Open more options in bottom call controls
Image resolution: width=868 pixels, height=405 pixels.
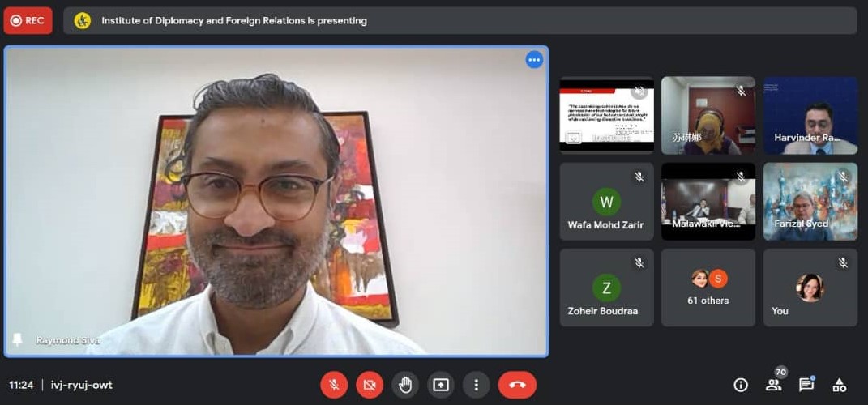tap(477, 385)
